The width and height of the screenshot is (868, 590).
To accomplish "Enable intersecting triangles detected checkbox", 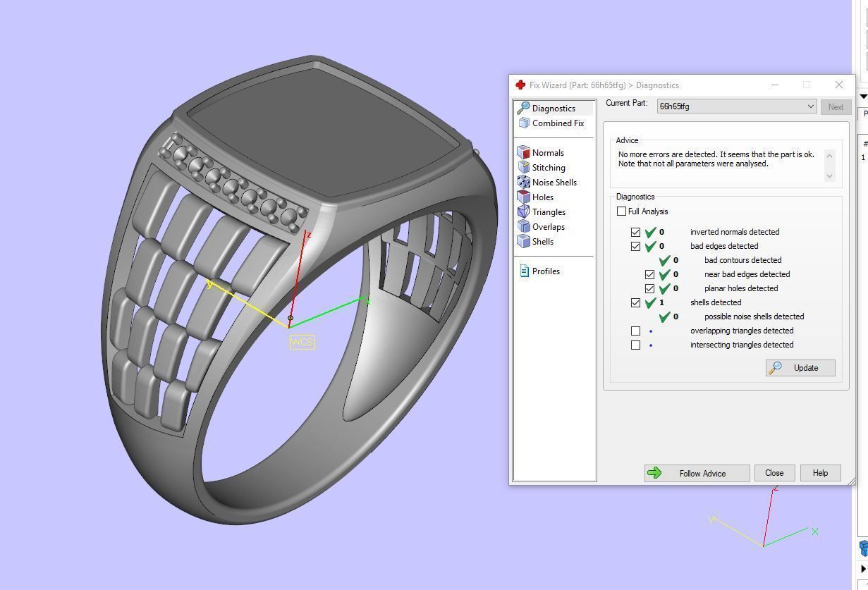I will (635, 345).
